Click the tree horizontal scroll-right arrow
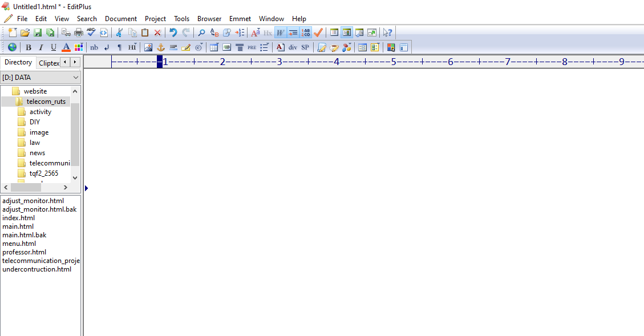The image size is (644, 336). pos(65,187)
